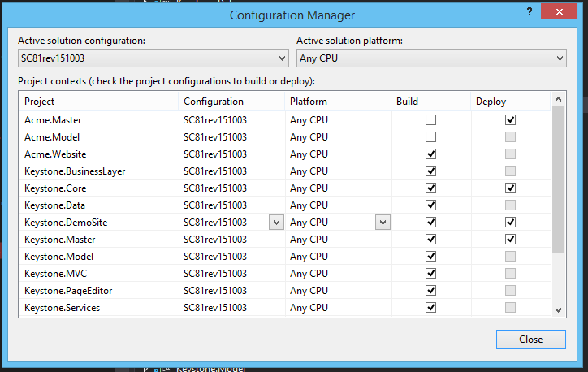Viewport: 588px width, 372px height.
Task: Toggle Deploy for Keystone.Core
Action: [510, 188]
